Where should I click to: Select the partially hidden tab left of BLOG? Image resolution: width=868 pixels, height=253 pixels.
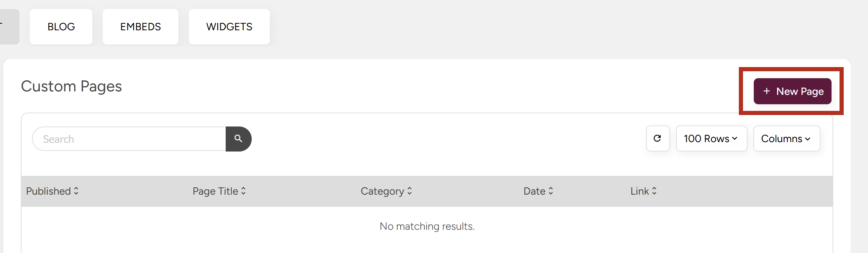pos(9,27)
